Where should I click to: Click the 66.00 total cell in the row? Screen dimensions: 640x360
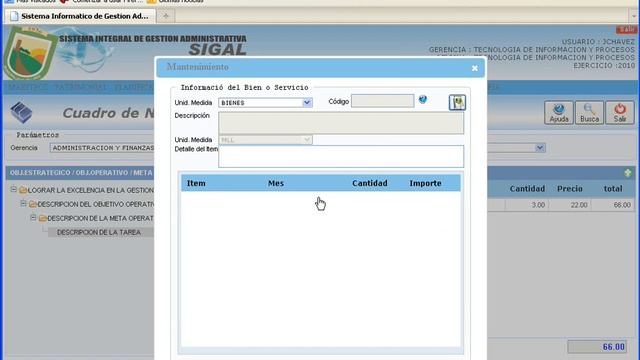click(x=613, y=205)
